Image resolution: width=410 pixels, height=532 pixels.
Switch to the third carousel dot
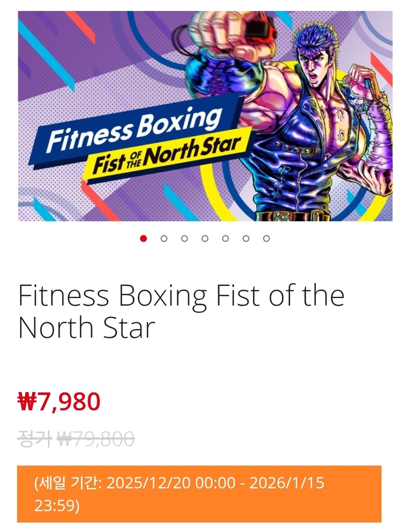coord(184,238)
